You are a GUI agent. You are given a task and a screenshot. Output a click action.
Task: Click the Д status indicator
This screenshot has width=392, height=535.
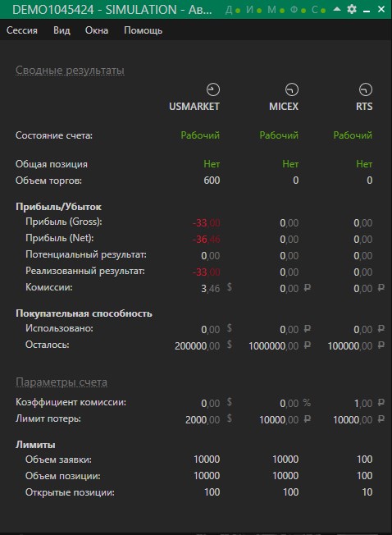233,10
